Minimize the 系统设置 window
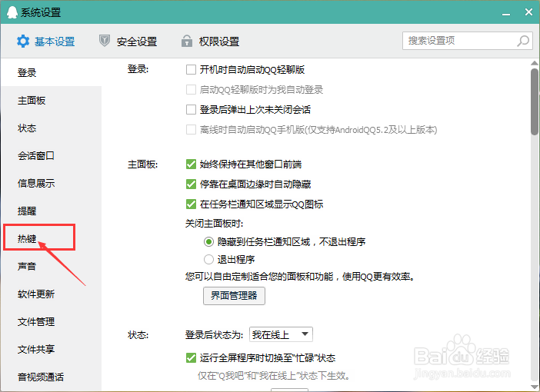Image resolution: width=540 pixels, height=392 pixels. click(x=506, y=13)
